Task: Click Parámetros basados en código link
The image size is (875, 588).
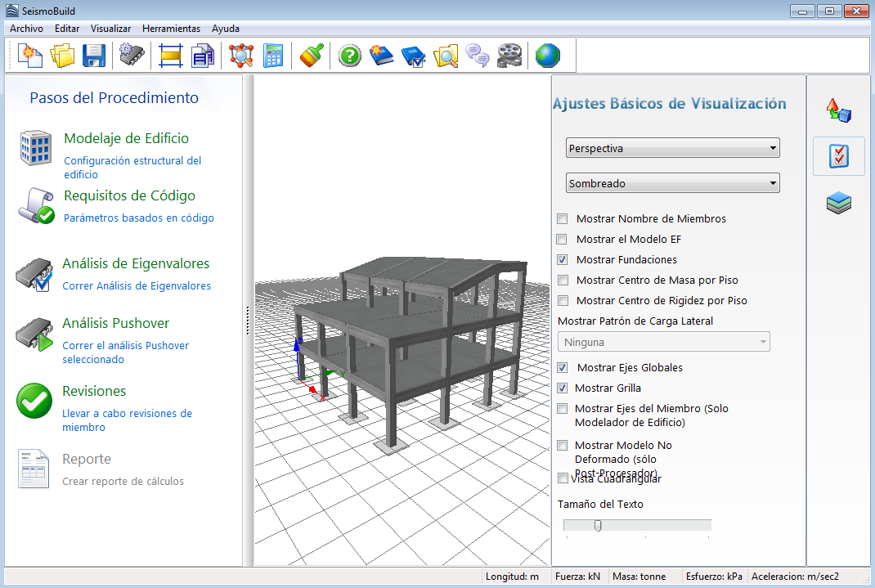Action: [139, 218]
